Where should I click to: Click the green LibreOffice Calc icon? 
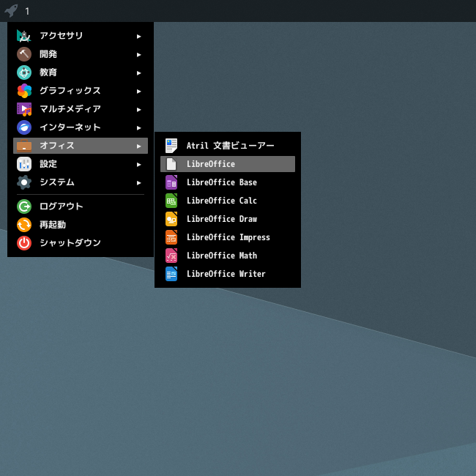pos(171,201)
